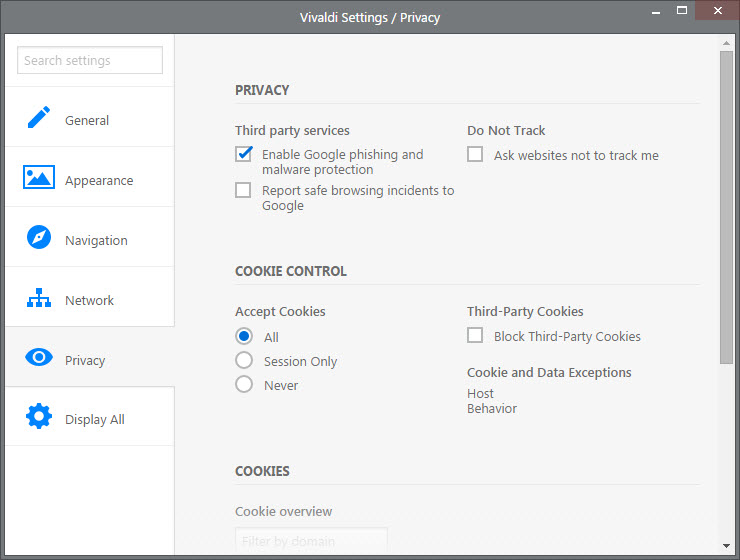Click the Network hierarchy icon
Viewport: 740px width, 560px height.
[x=39, y=298]
